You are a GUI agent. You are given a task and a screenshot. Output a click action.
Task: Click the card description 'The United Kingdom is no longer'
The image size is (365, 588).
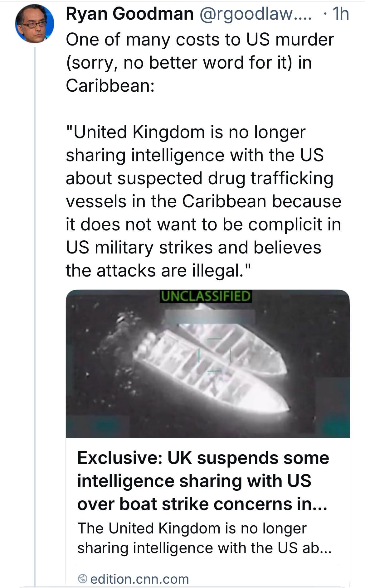tap(192, 528)
